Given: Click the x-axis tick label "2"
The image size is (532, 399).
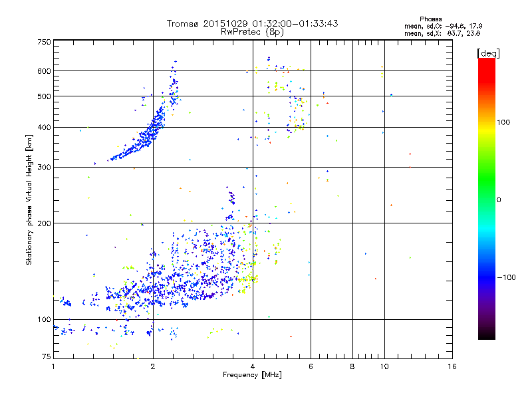Looking at the screenshot, I should pos(153,366).
